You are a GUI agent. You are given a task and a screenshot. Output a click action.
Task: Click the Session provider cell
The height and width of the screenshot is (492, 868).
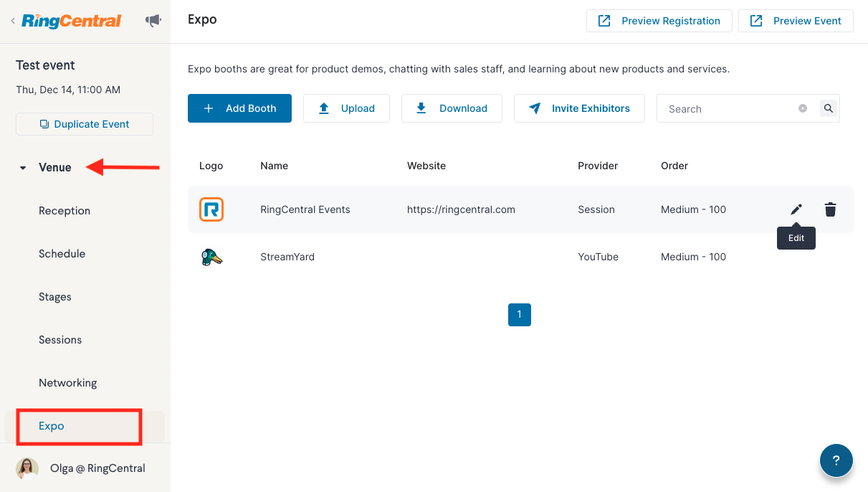coord(596,209)
